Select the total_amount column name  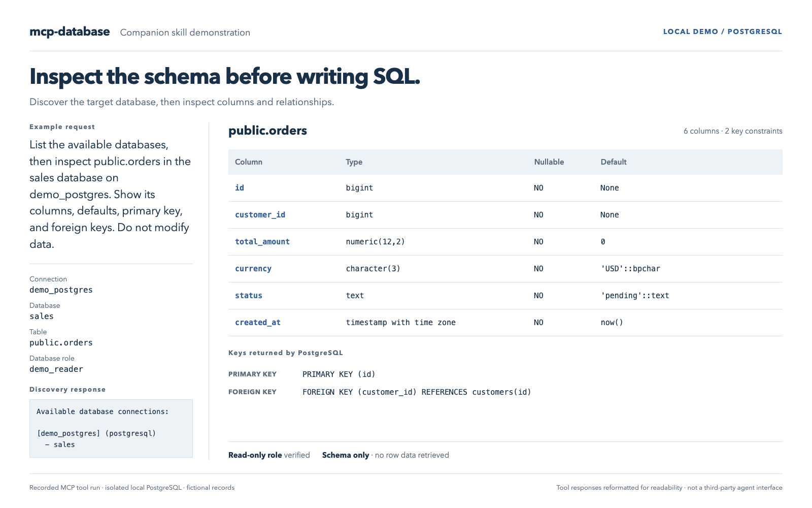click(262, 242)
